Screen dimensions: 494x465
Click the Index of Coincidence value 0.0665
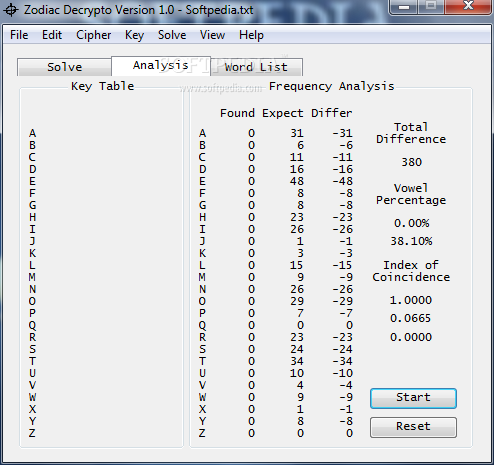point(411,318)
